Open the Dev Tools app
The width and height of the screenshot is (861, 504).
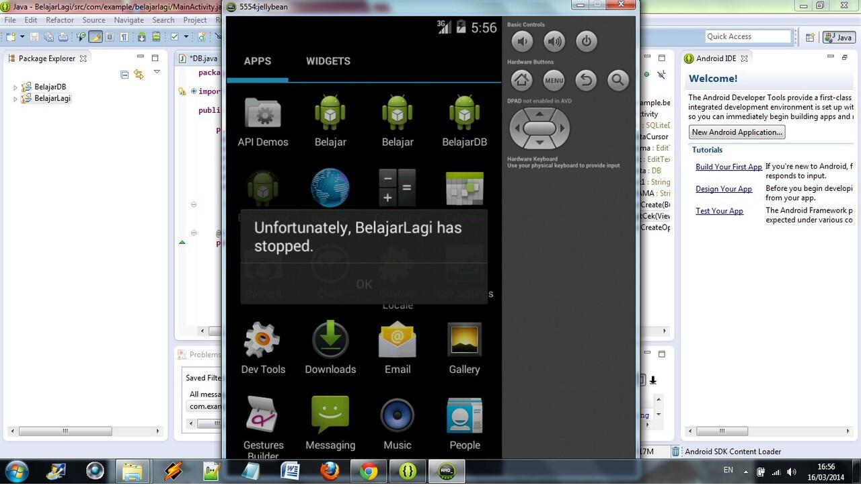[263, 348]
